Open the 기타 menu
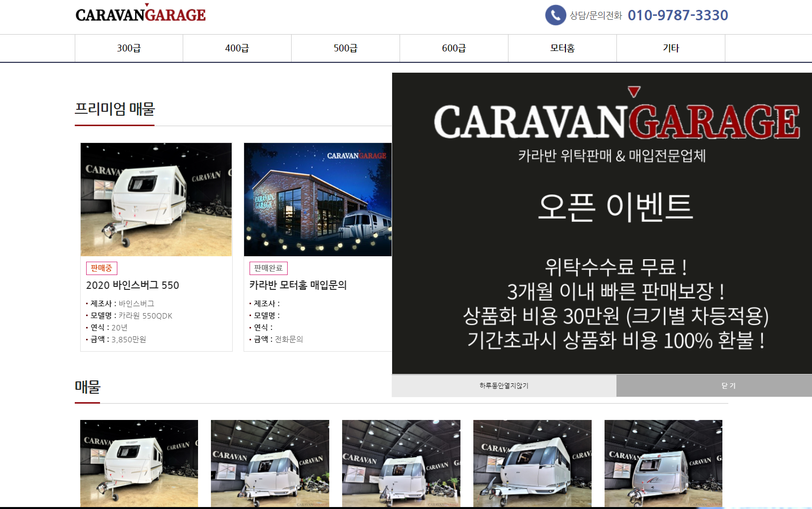The width and height of the screenshot is (812, 509). [x=671, y=48]
